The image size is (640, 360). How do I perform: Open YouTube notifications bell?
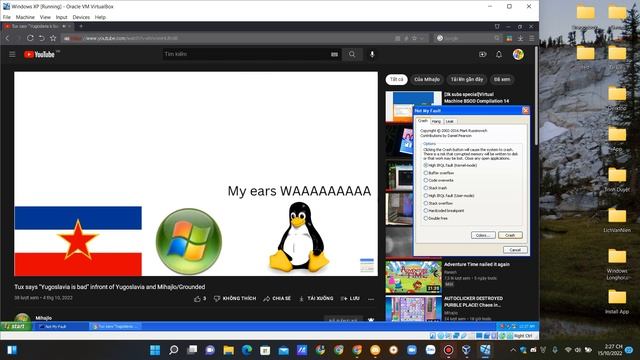point(499,54)
